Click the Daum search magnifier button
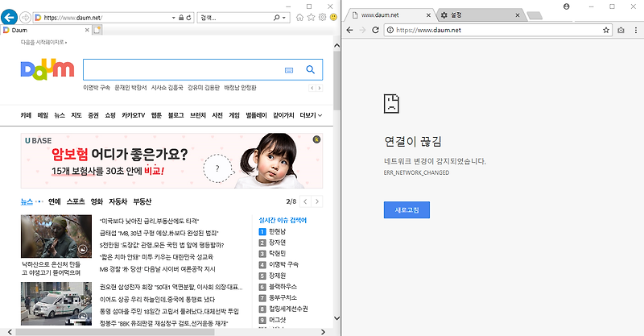 (311, 69)
